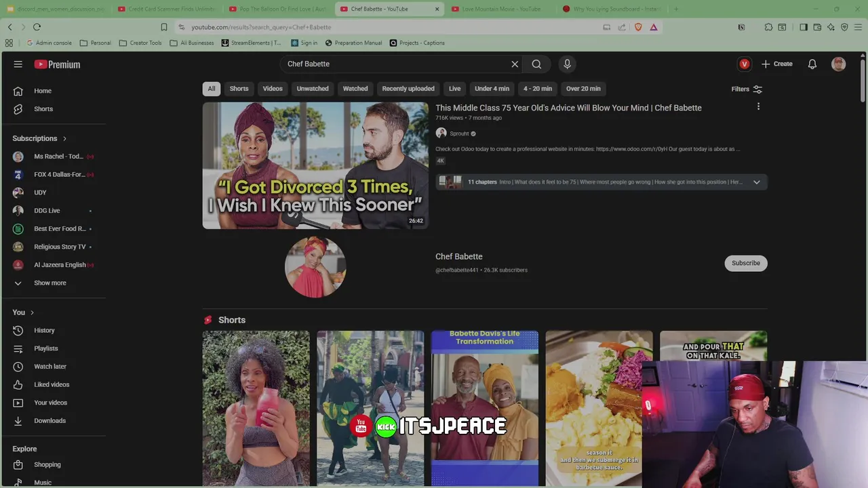
Task: Open the Short with woman holding pink drink
Action: coord(256,409)
